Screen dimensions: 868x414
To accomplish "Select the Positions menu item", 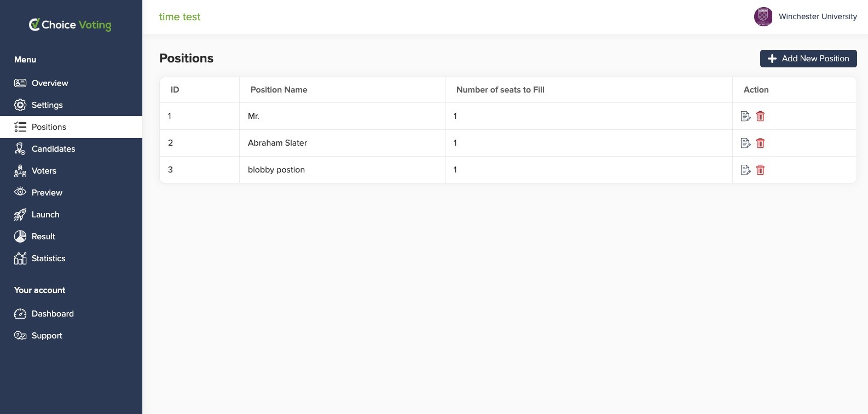I will click(x=71, y=127).
